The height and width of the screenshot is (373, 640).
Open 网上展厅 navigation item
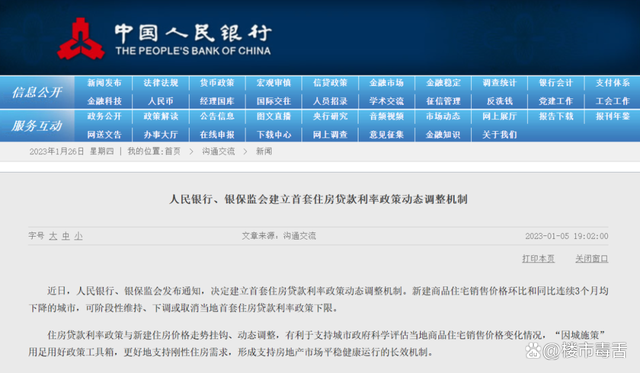pyautogui.click(x=500, y=116)
